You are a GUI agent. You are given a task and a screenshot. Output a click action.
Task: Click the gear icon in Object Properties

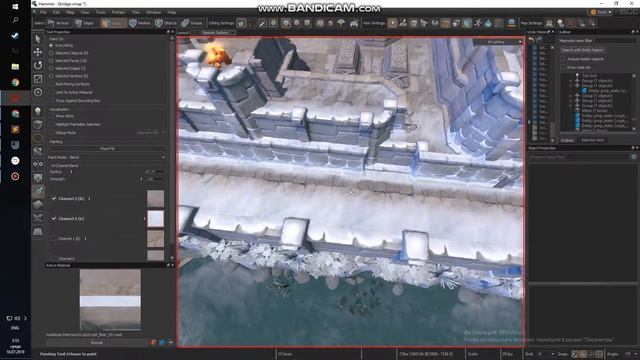coord(633,157)
